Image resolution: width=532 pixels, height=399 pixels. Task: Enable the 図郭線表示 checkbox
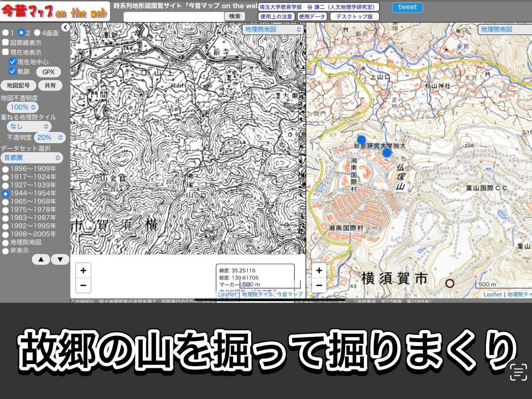coord(6,42)
